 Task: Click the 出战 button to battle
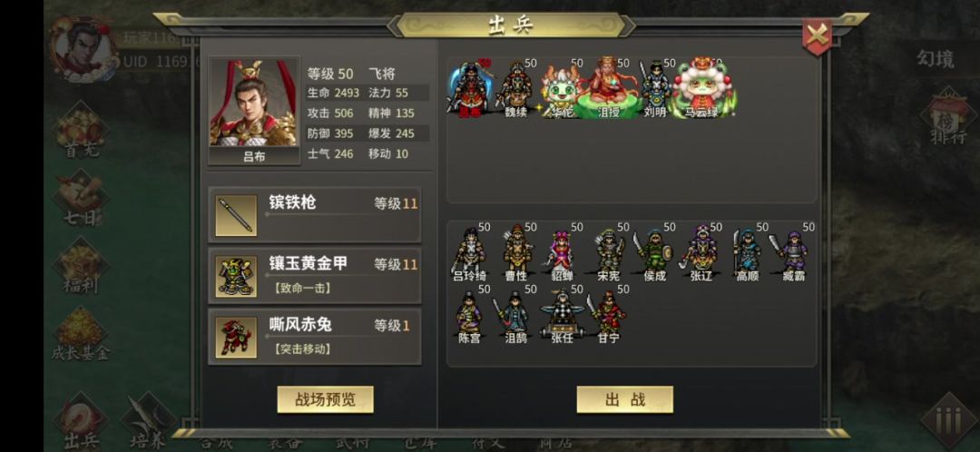click(624, 399)
